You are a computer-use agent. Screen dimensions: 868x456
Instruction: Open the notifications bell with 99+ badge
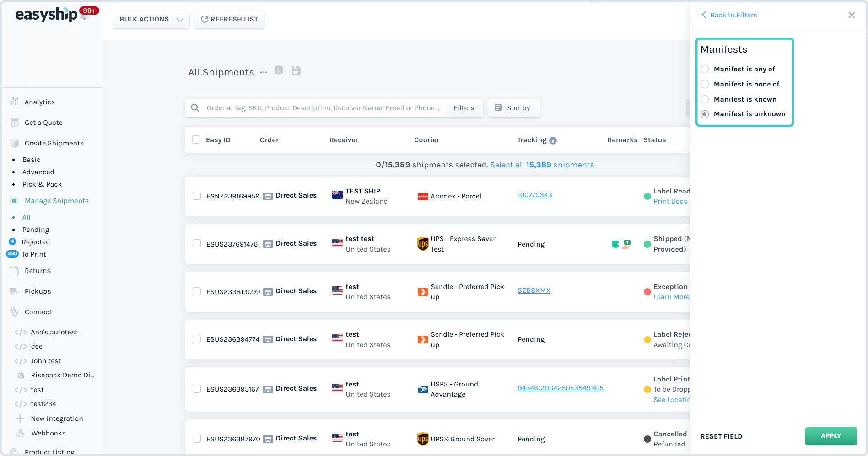pos(84,16)
